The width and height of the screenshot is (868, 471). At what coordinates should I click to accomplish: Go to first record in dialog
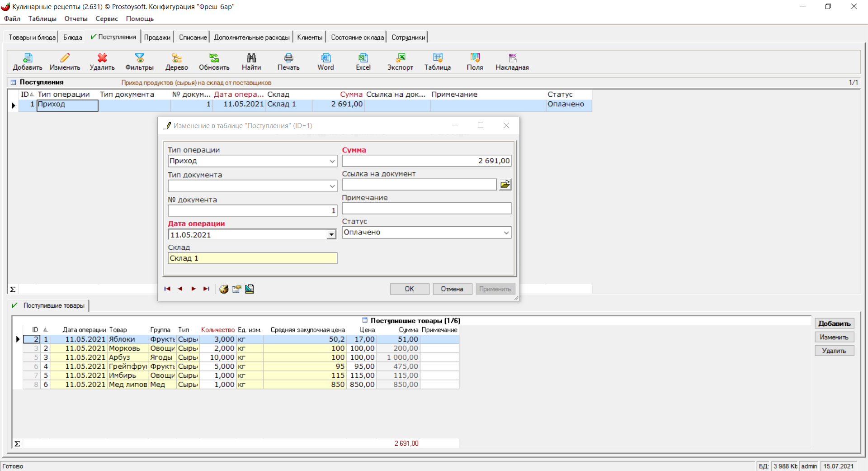167,289
